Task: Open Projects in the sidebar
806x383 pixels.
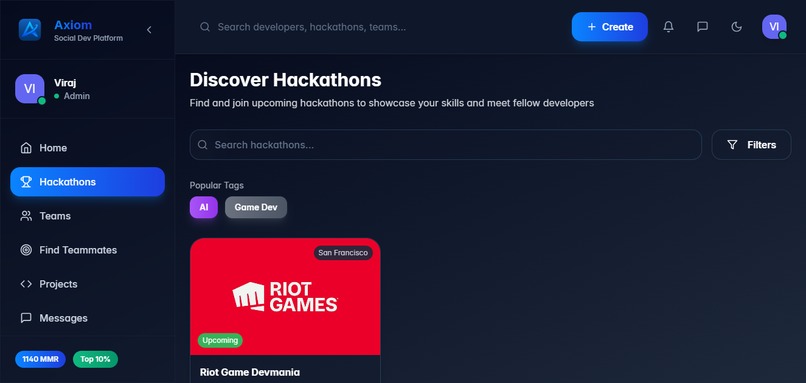Action: tap(87, 284)
